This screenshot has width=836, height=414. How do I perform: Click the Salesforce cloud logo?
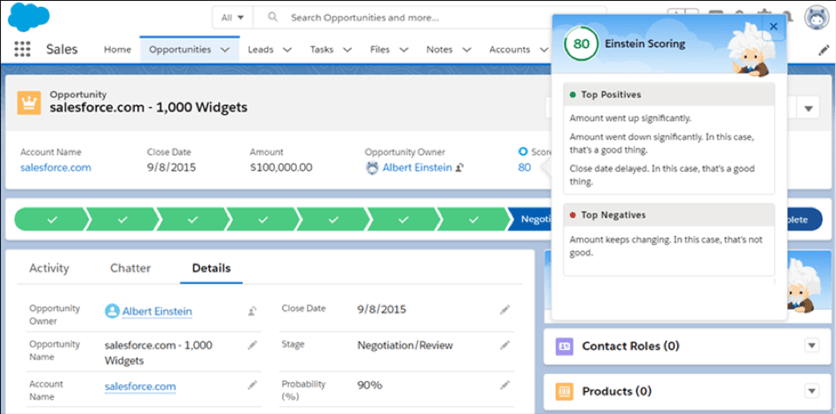(x=32, y=17)
